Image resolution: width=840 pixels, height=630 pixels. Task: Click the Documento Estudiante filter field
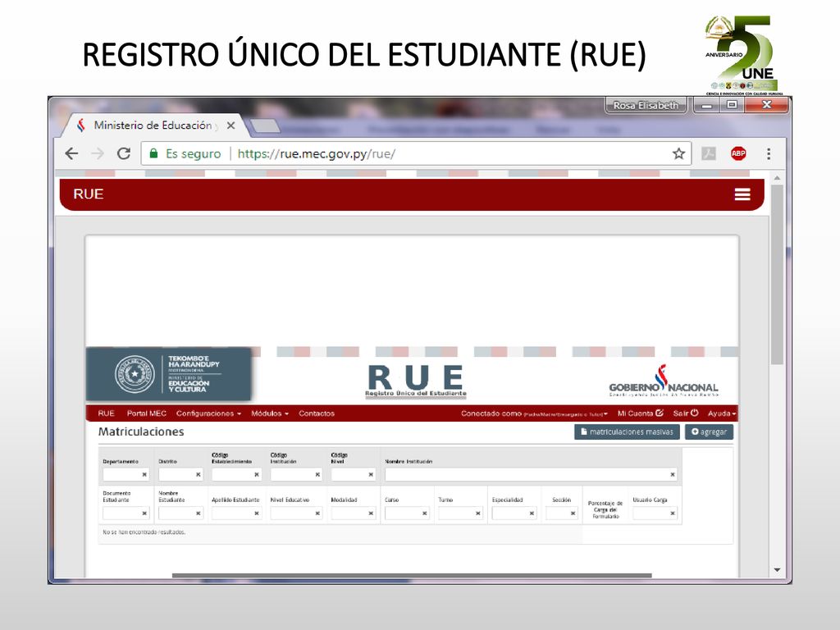126,514
